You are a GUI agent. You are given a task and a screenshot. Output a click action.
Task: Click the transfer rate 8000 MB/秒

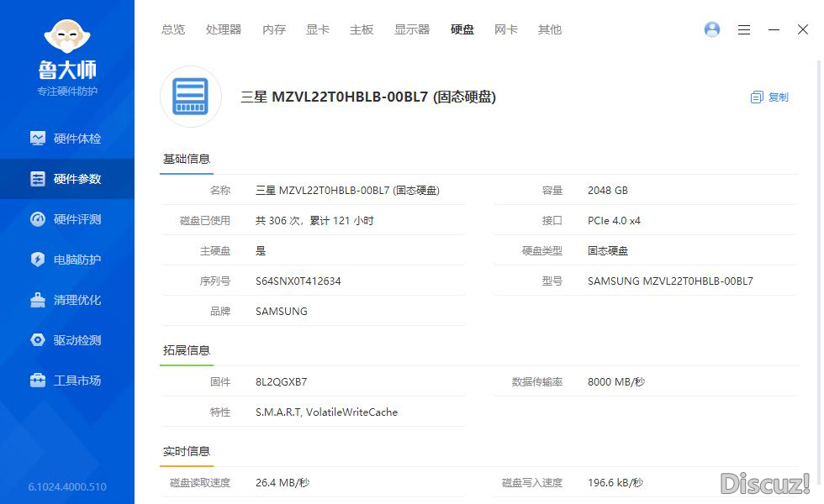coord(616,381)
